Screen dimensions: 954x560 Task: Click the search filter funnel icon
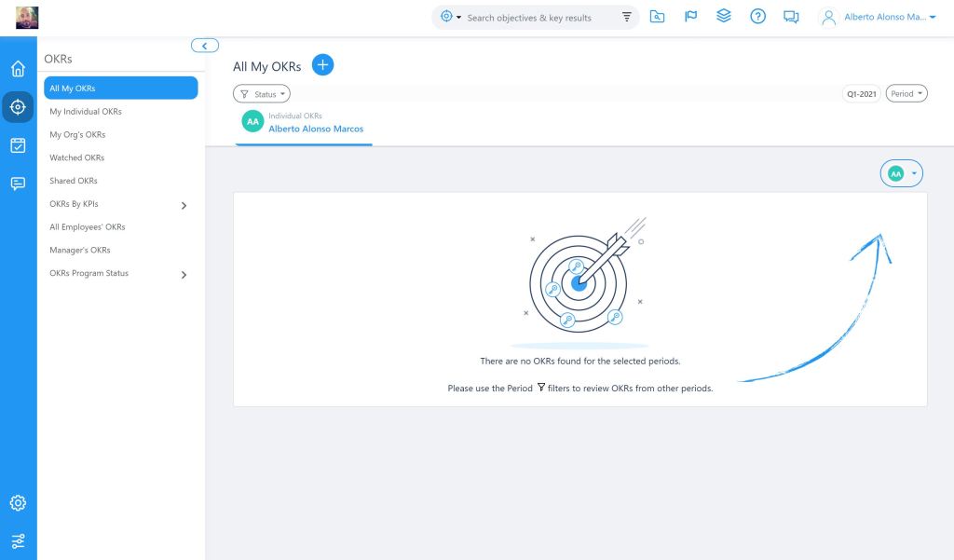click(626, 18)
